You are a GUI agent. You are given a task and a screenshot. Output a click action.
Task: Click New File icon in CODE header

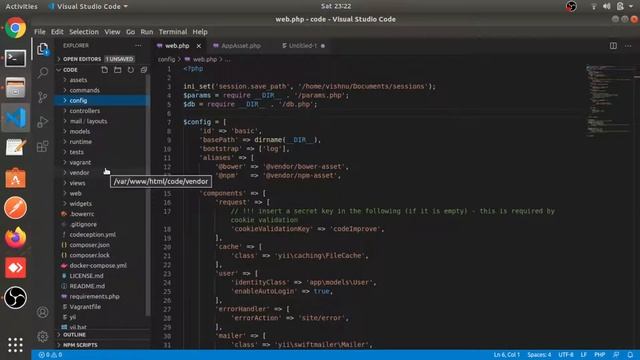104,70
